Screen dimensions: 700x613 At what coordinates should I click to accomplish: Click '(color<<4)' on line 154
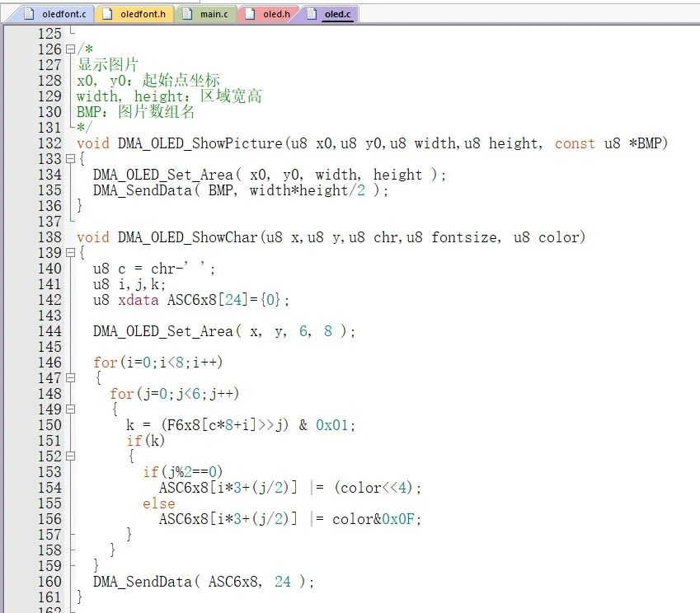373,488
